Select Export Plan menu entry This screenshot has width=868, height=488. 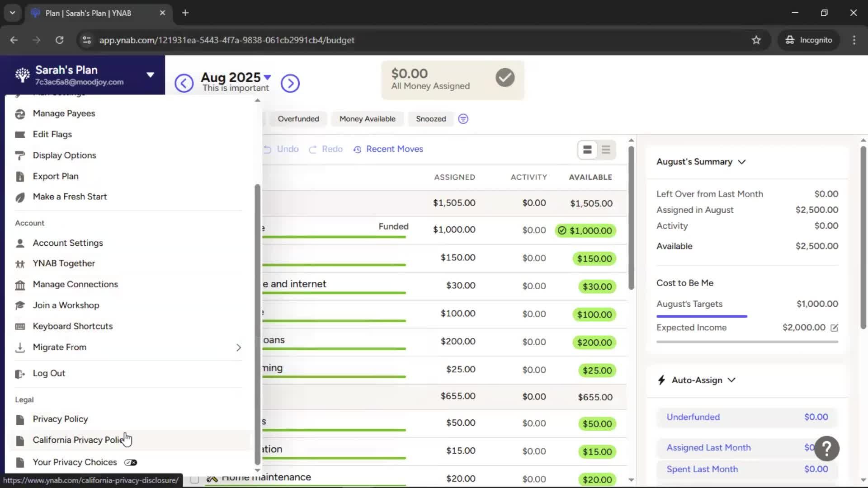tap(56, 176)
